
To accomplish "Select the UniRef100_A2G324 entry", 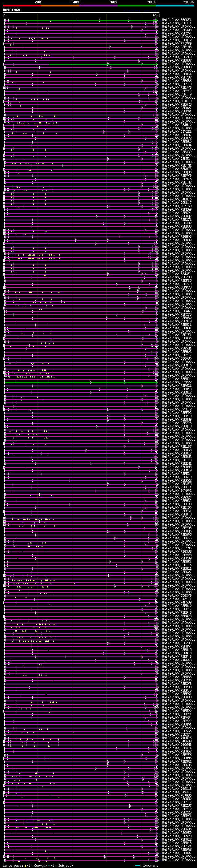I will point(176,497).
